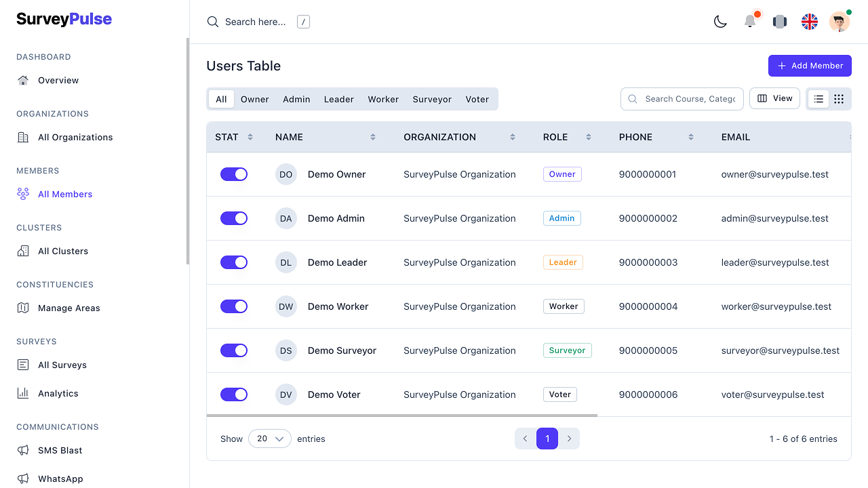The image size is (868, 488).
Task: Sort table by Role column
Action: [588, 137]
